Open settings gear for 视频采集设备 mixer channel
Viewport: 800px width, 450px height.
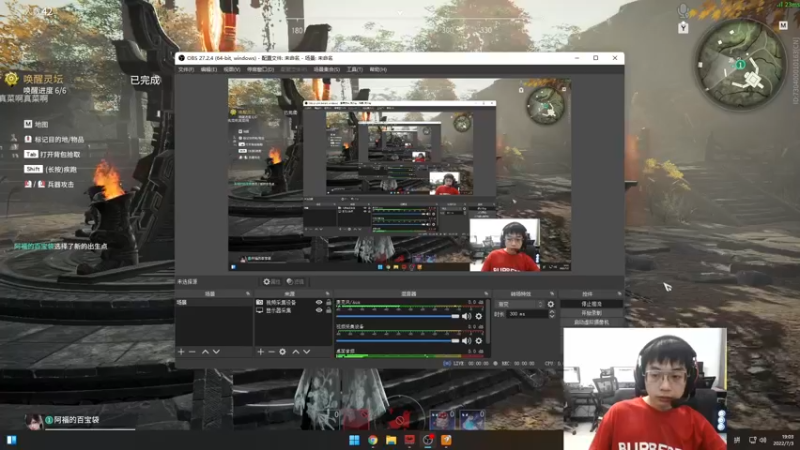(479, 340)
